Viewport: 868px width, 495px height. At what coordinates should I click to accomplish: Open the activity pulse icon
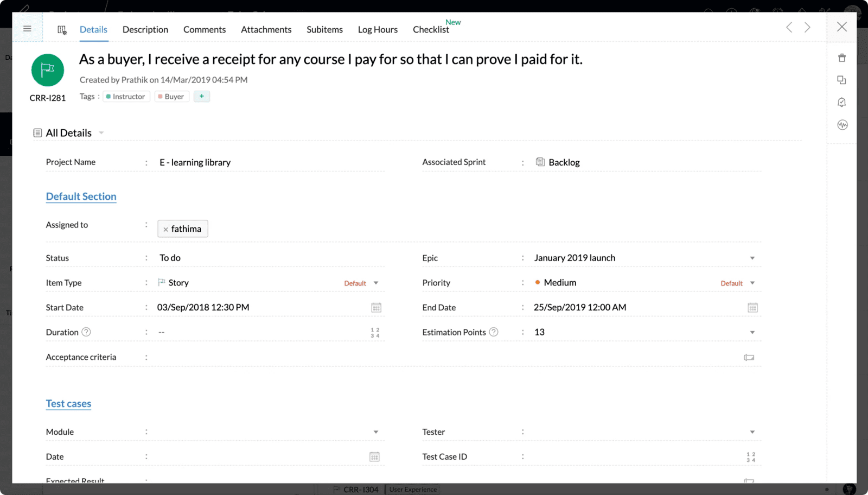(x=842, y=125)
